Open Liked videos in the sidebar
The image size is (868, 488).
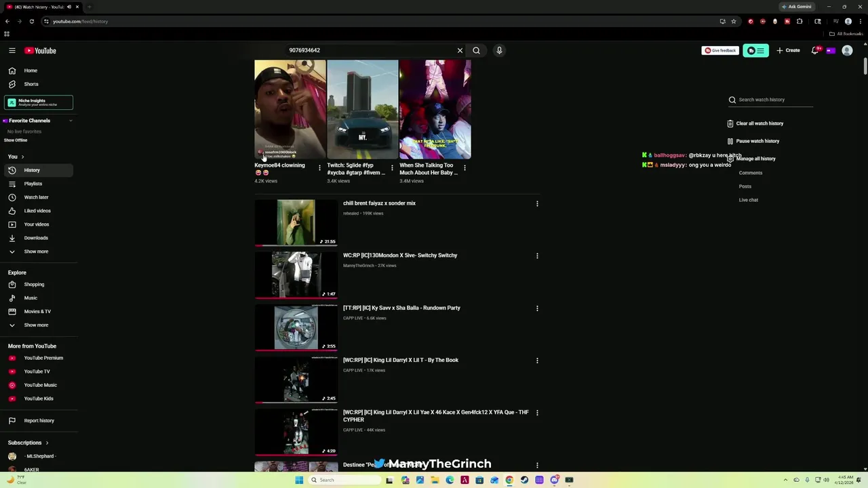coord(39,211)
